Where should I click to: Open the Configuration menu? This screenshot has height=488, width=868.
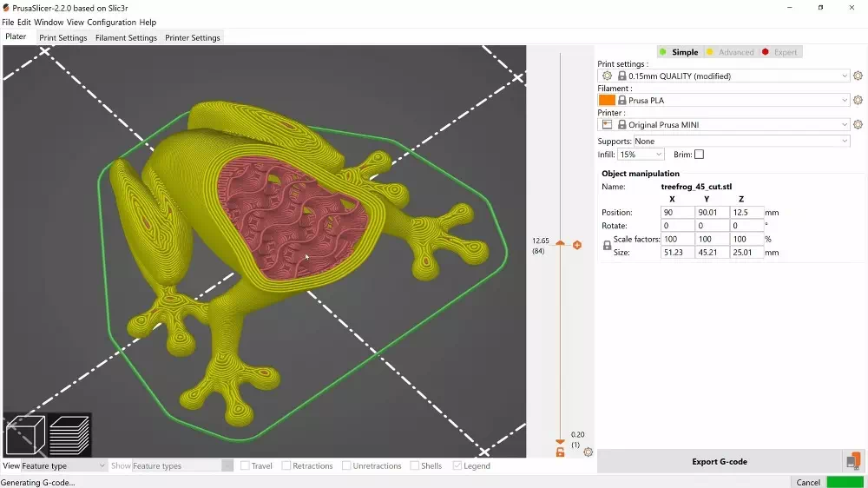[x=112, y=22]
